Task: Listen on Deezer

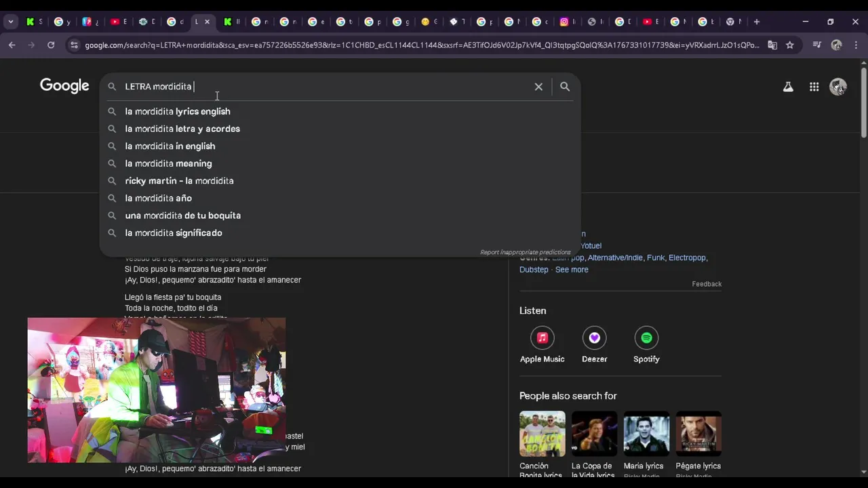Action: tap(594, 346)
